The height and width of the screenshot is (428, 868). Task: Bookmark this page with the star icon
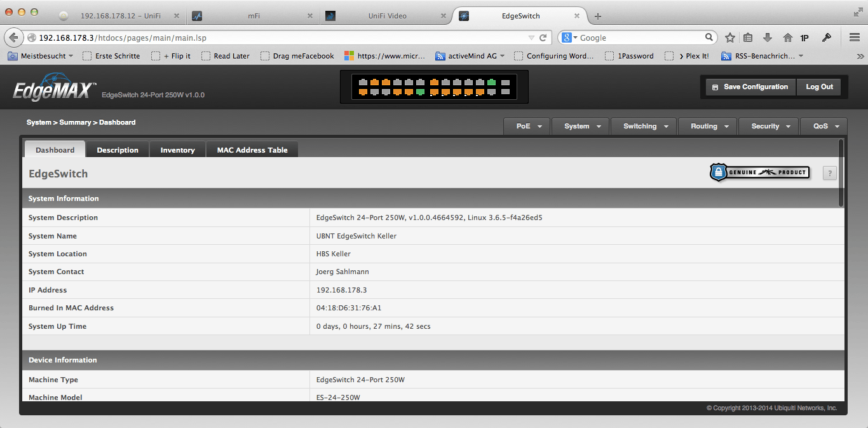[x=730, y=38]
